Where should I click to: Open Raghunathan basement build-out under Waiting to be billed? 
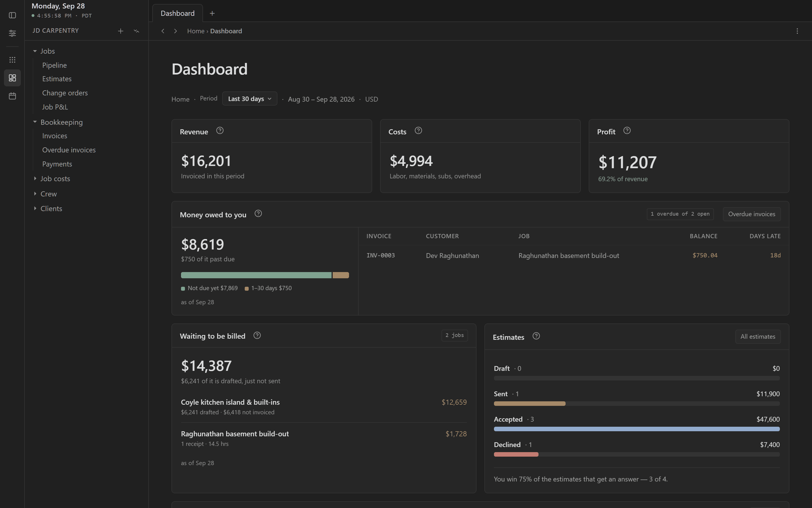[x=235, y=434]
